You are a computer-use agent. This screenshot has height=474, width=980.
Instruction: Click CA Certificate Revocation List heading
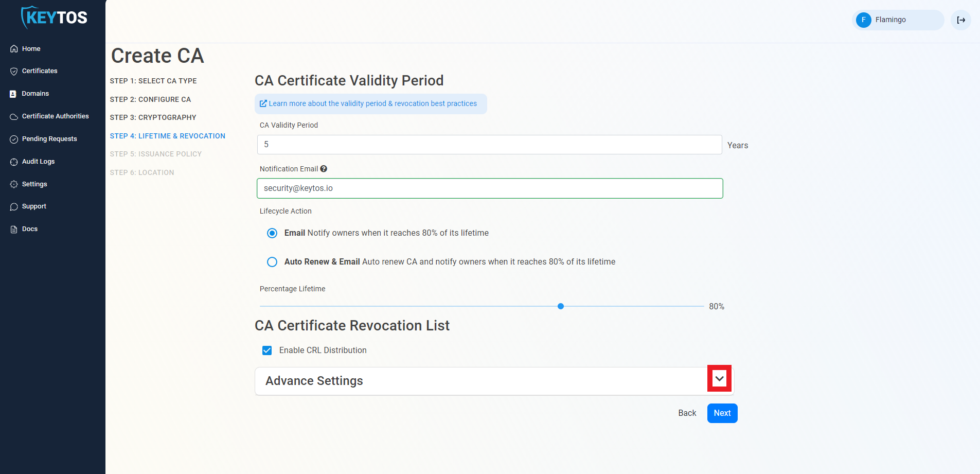pos(352,326)
